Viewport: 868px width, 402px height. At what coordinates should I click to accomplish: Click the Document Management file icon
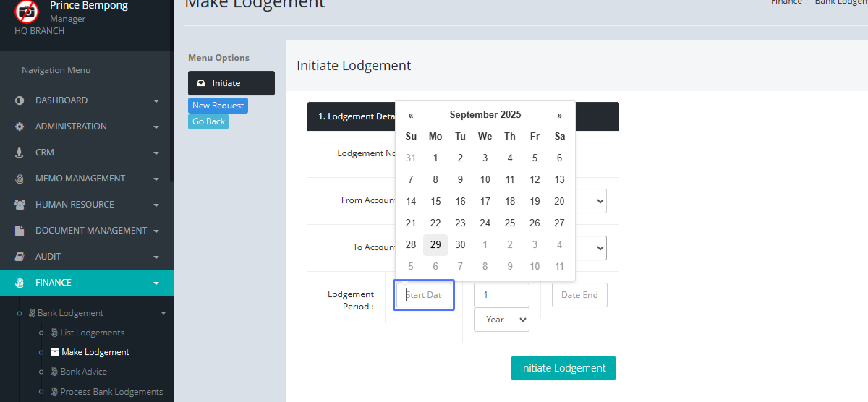[20, 231]
